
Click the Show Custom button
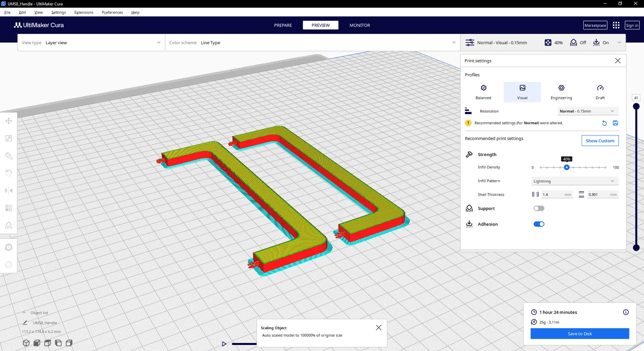coord(600,141)
